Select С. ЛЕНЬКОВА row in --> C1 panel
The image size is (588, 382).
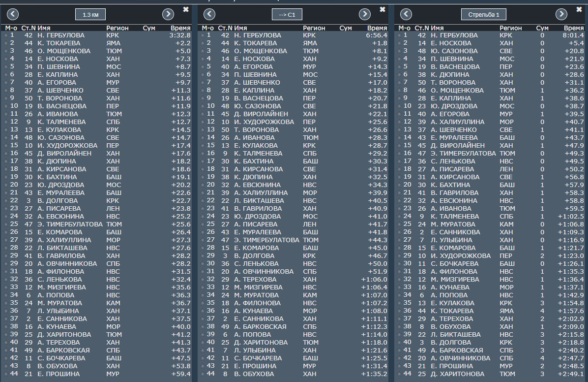pyautogui.click(x=294, y=264)
